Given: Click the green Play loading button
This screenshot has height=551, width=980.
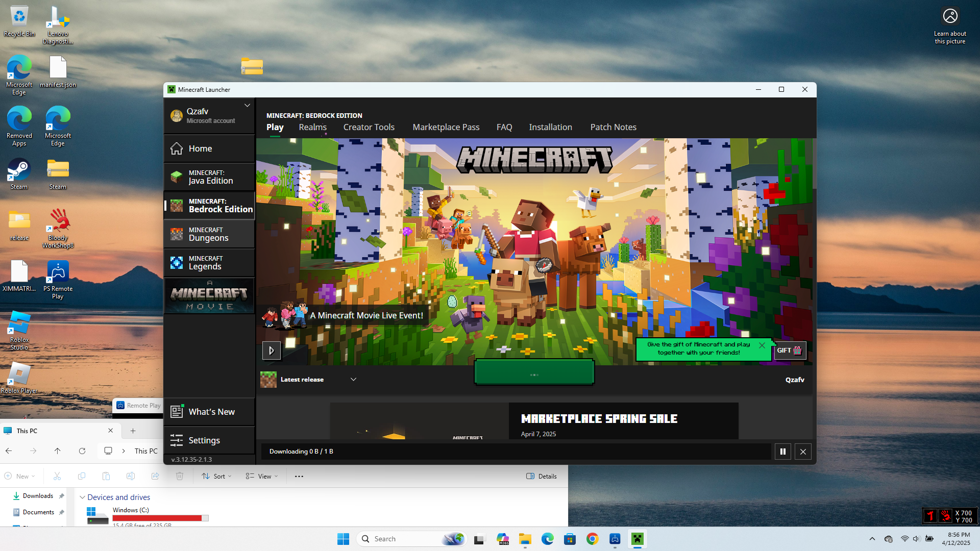Looking at the screenshot, I should point(534,372).
